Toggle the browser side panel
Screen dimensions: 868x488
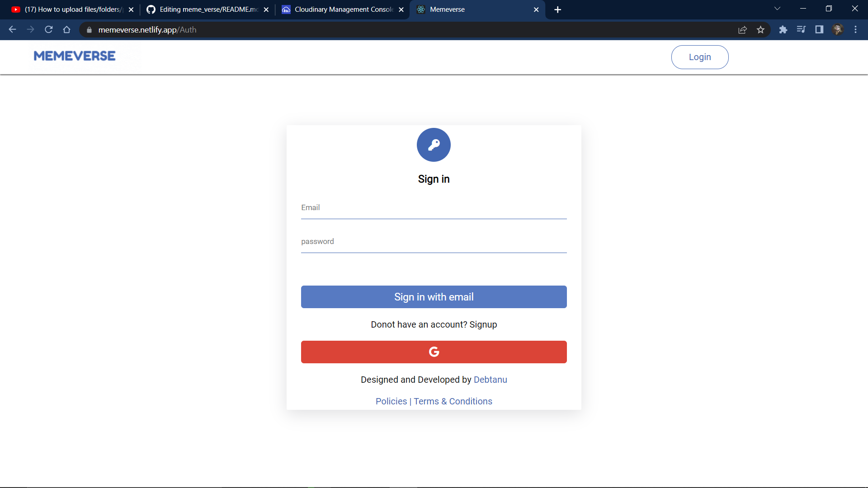pos(819,30)
